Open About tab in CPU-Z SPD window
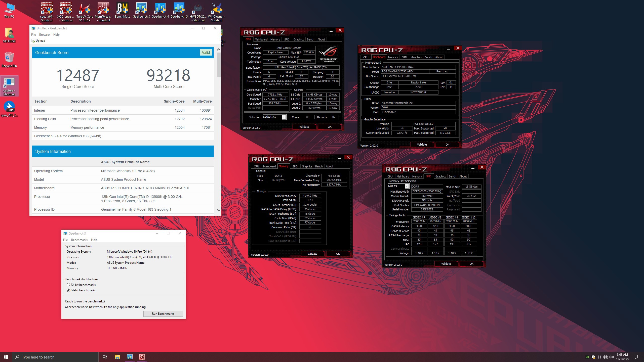This screenshot has width=644, height=362. [463, 176]
